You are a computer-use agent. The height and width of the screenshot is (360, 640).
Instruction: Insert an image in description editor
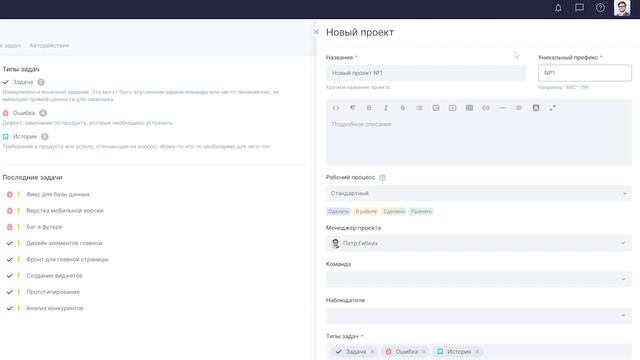click(x=436, y=108)
